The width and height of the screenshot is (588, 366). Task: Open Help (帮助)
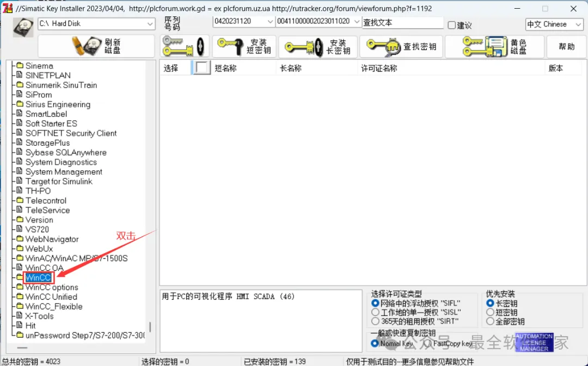point(566,46)
